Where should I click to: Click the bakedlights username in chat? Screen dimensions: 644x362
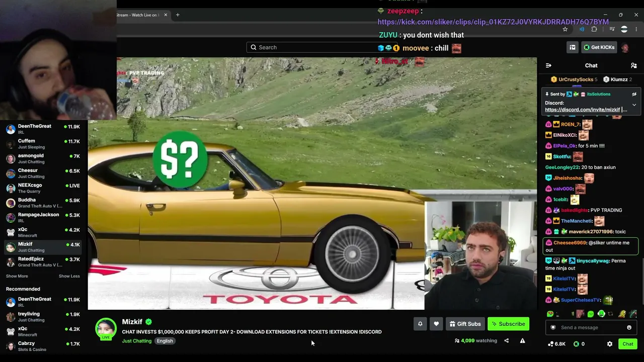(574, 210)
